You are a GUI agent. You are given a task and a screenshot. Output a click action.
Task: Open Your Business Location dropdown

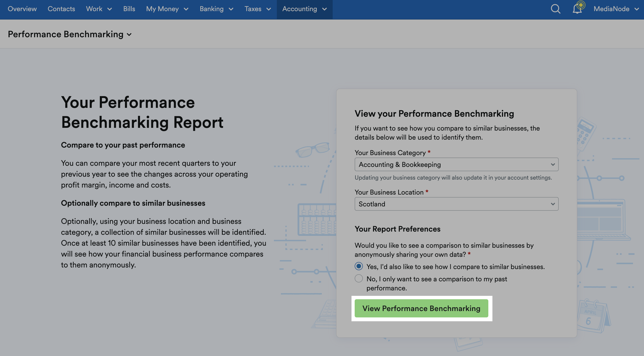[x=457, y=204]
